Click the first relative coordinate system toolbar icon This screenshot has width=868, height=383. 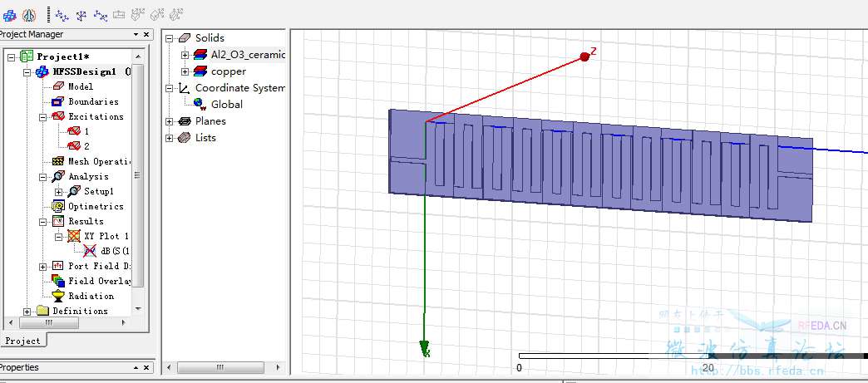click(x=62, y=15)
